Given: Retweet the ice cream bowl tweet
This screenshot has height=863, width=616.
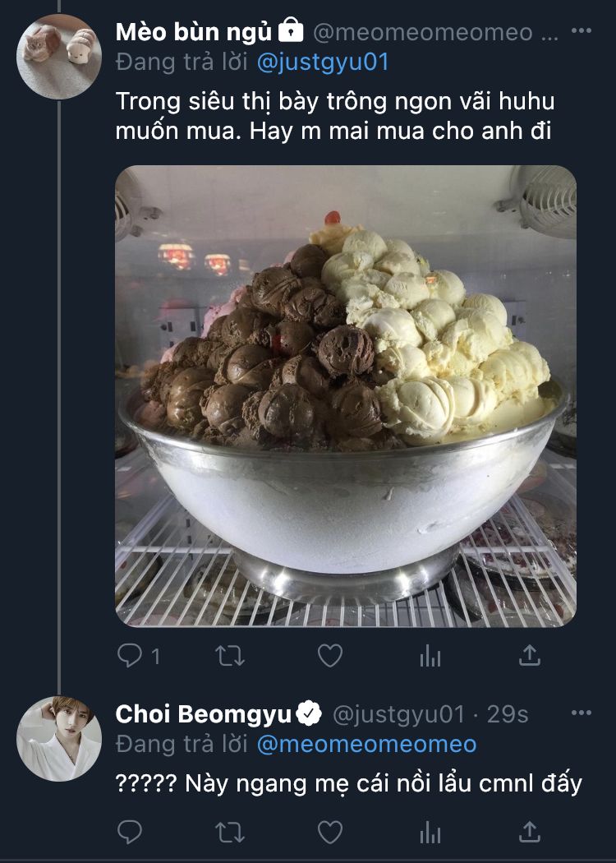Looking at the screenshot, I should [229, 656].
